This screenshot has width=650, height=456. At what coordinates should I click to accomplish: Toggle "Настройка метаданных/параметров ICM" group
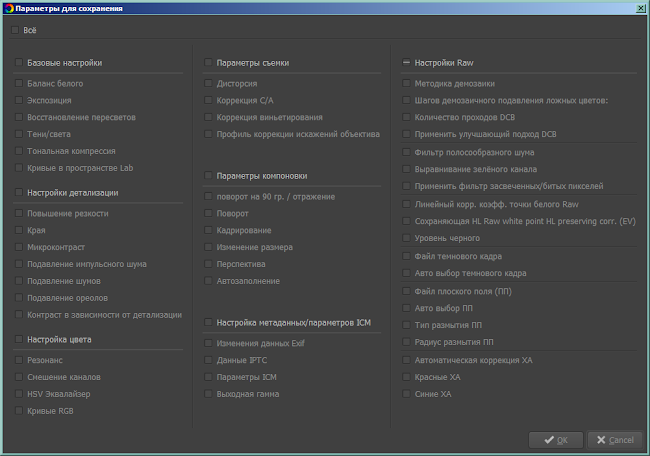[x=208, y=322]
